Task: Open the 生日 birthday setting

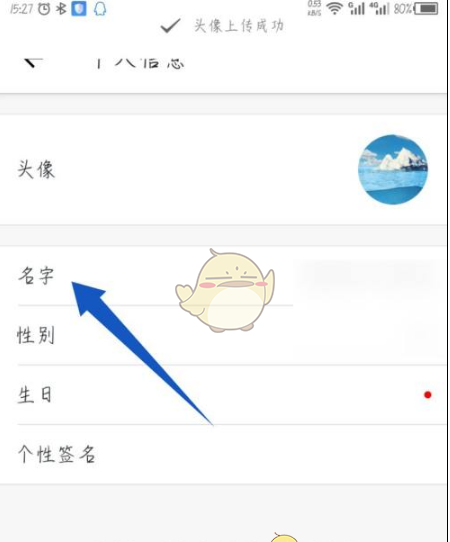Action: (223, 395)
